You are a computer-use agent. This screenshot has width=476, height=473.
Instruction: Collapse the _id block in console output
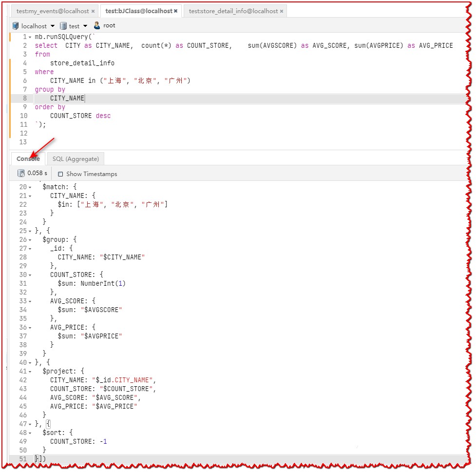(x=31, y=248)
